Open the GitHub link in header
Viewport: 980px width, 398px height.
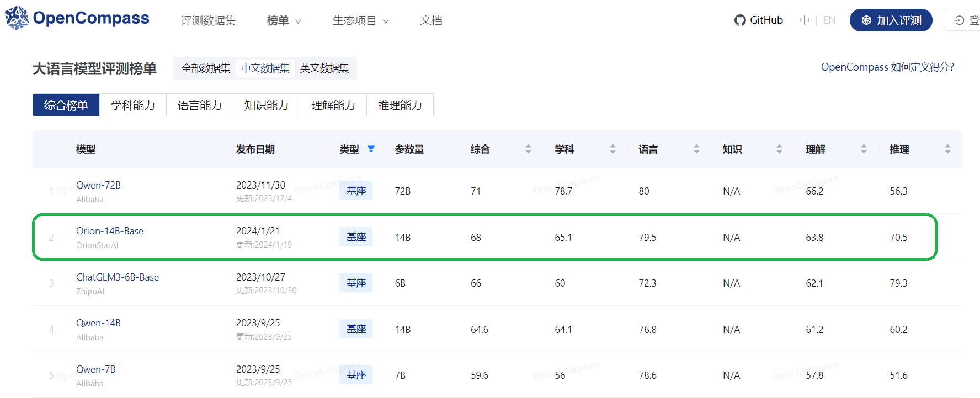tap(759, 20)
